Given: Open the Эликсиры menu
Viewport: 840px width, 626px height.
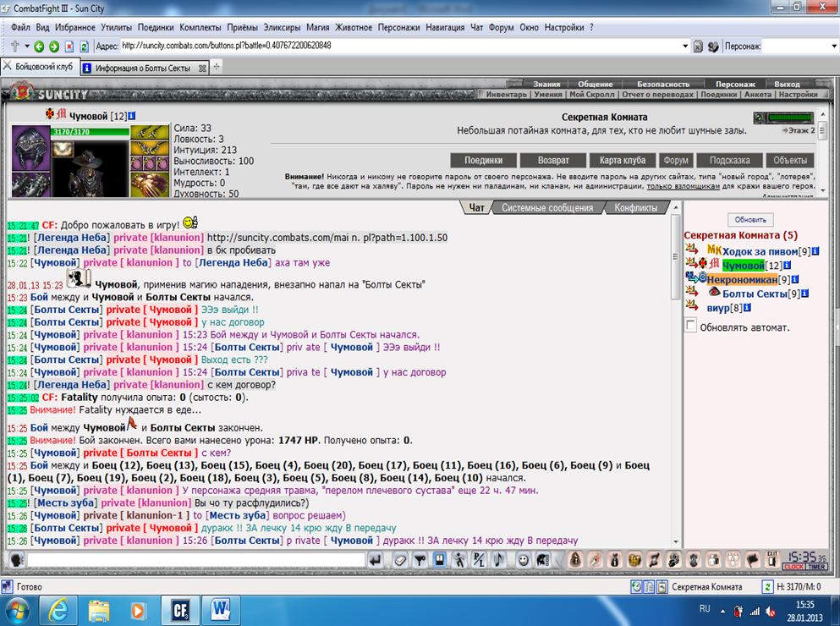Looking at the screenshot, I should click(282, 27).
